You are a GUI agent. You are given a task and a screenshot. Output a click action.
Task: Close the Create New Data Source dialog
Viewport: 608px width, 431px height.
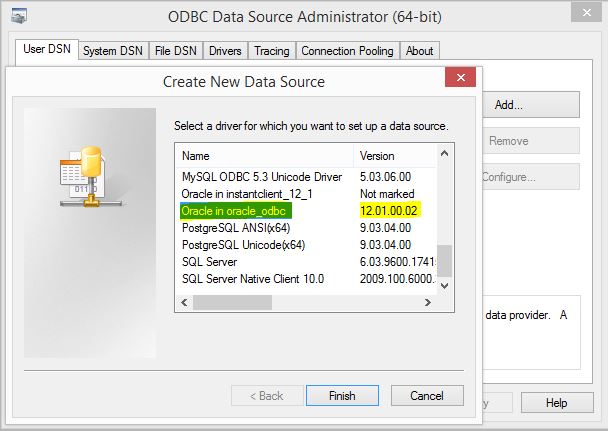[460, 79]
